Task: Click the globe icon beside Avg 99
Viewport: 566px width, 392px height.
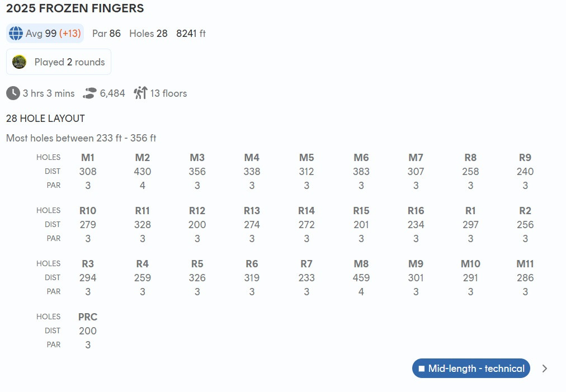Action: [x=16, y=34]
